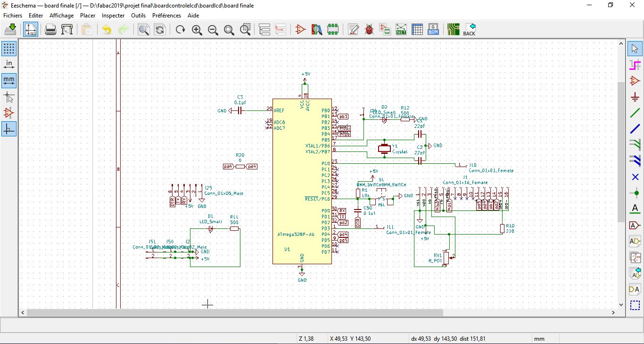Switch units to inches
The width and height of the screenshot is (644, 344).
[x=9, y=64]
